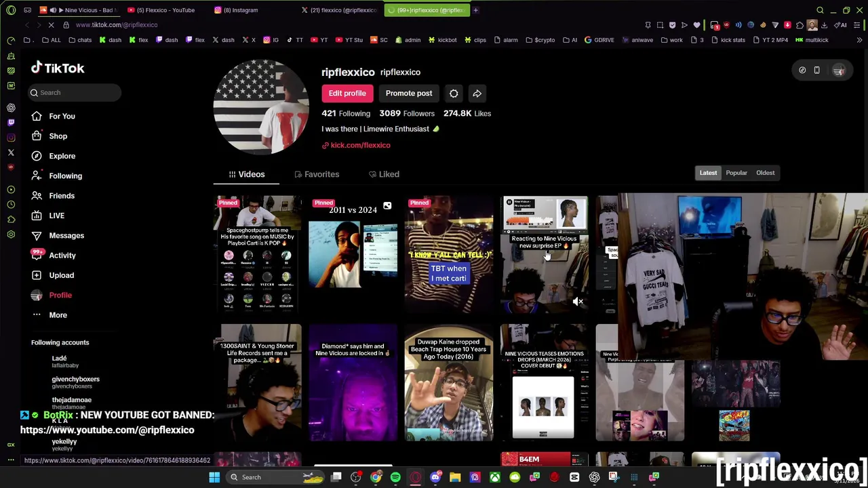Click the Promote post button
Screen dimensions: 868x488
(409, 94)
